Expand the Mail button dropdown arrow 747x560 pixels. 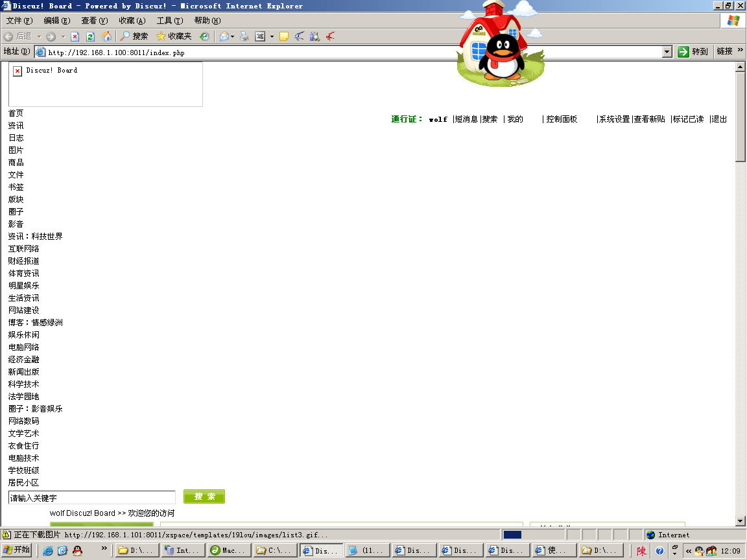pos(233,37)
